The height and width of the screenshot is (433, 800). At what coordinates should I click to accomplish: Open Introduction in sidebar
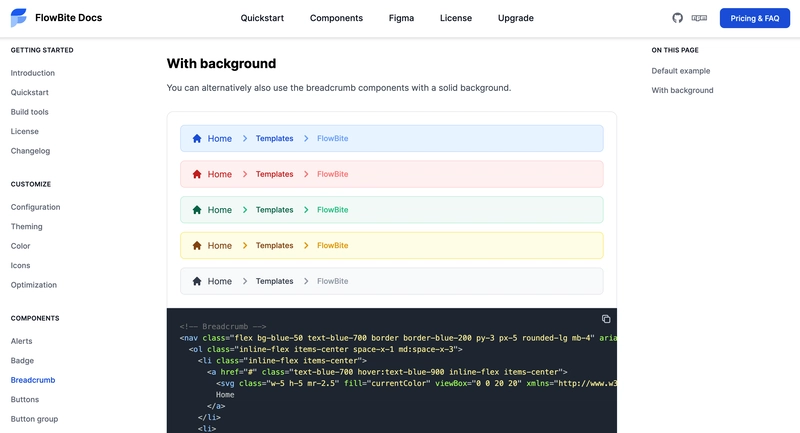(x=33, y=73)
